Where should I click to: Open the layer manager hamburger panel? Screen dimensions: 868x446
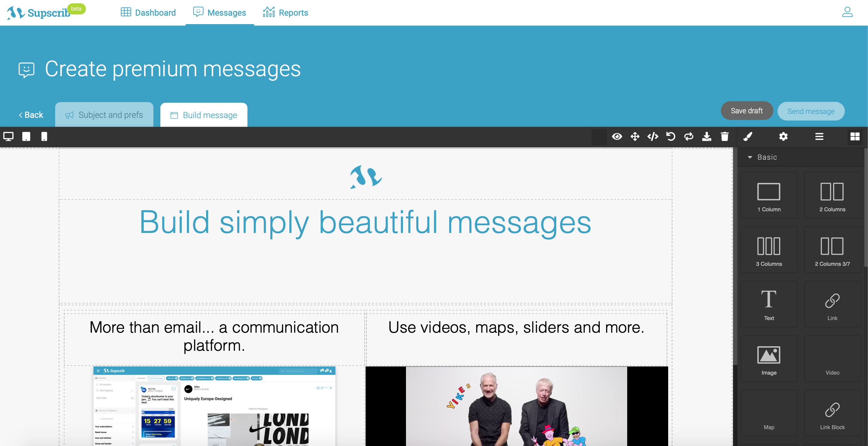point(819,137)
